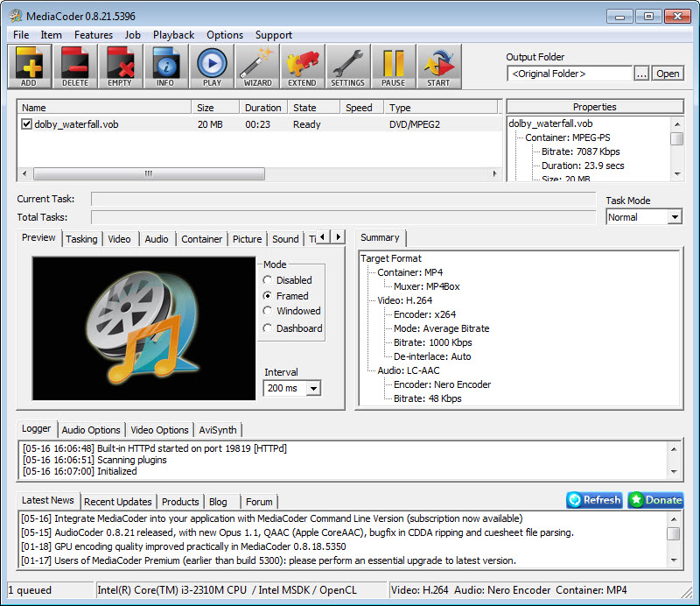Click the PLAY toolbar icon
700x606 pixels.
pos(212,67)
